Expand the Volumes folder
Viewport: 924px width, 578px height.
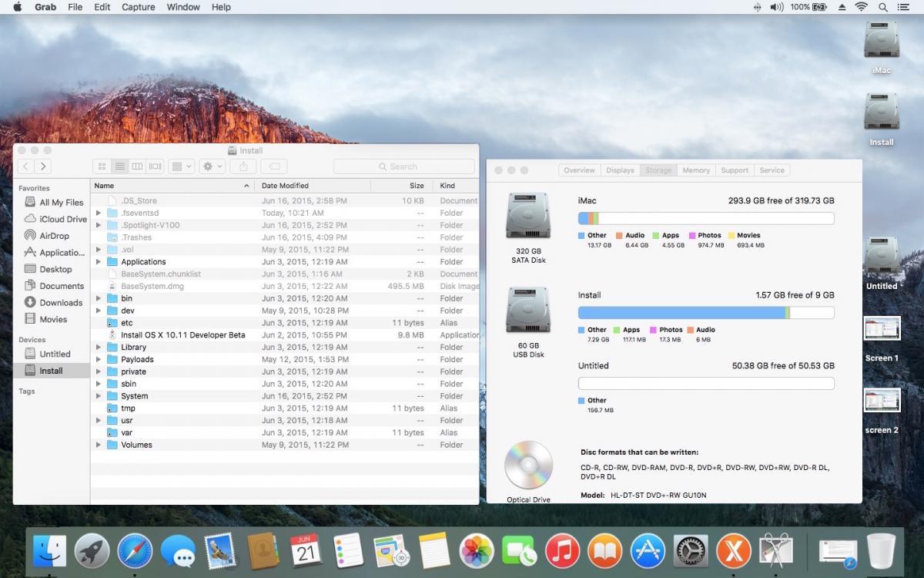pyautogui.click(x=99, y=445)
